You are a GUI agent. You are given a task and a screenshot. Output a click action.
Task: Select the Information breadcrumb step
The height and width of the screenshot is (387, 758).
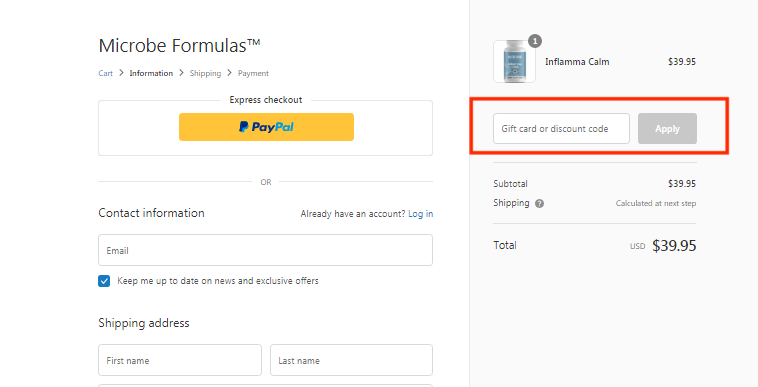pos(151,73)
